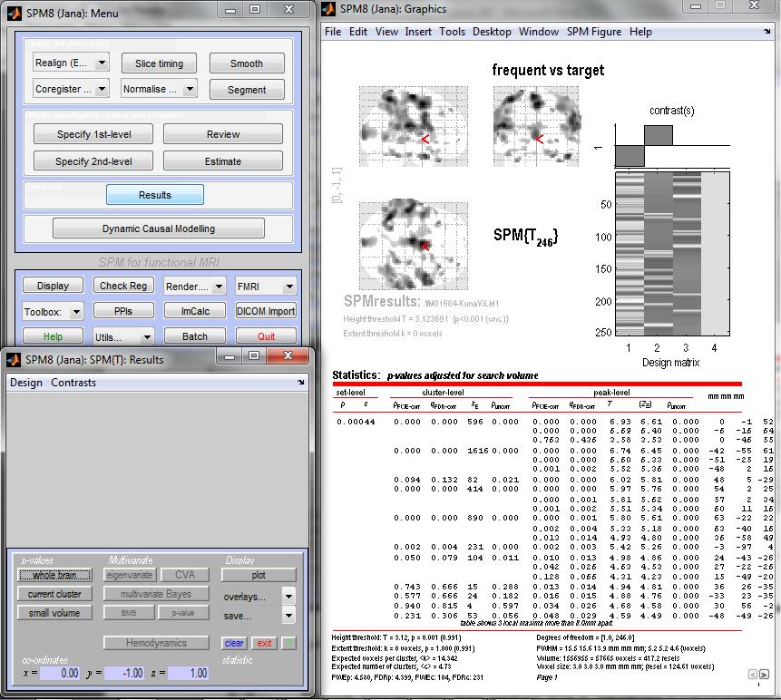Click the current cluster button
The width and height of the screenshot is (781, 700).
tap(54, 594)
